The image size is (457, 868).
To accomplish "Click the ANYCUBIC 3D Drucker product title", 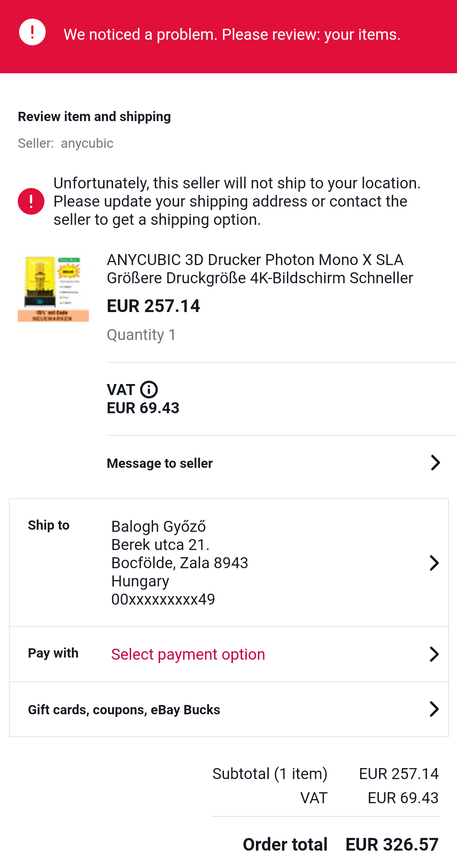I will pos(259,269).
